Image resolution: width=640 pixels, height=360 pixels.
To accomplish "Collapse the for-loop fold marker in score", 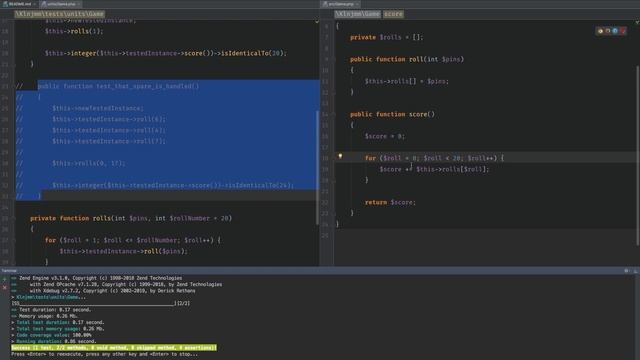I will [333, 158].
